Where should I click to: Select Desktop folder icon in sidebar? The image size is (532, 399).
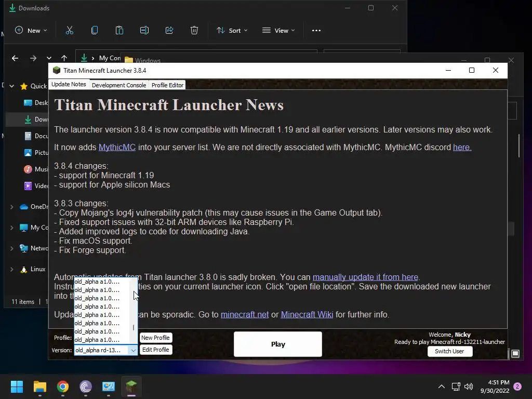pos(28,102)
